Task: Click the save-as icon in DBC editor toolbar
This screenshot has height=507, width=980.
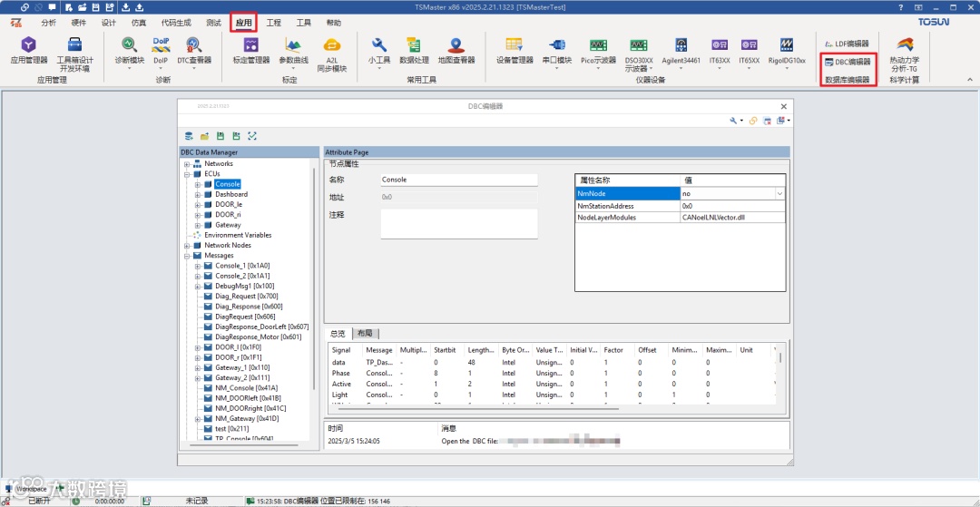Action: (x=236, y=136)
